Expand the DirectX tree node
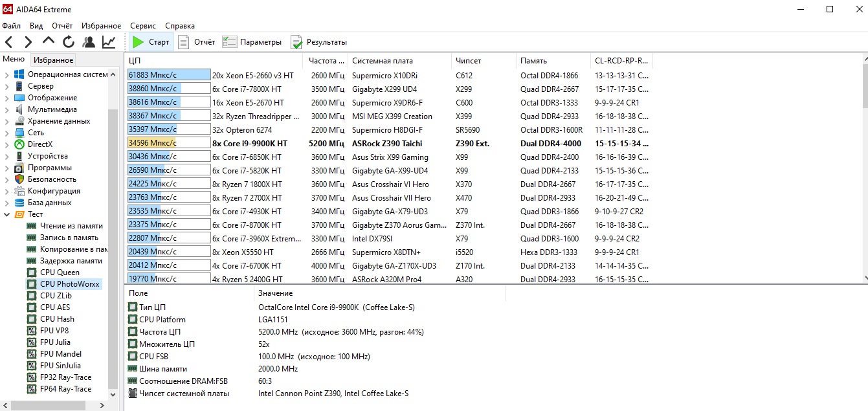868x411 pixels. (x=7, y=144)
